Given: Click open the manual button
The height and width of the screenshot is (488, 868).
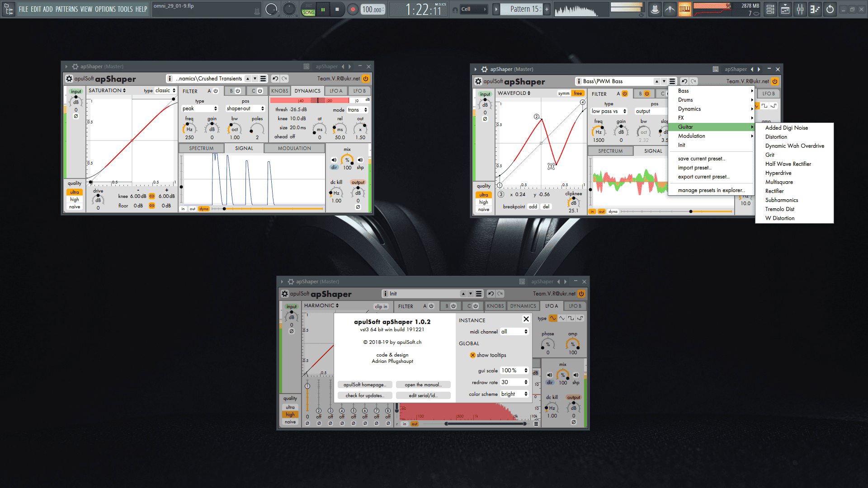Looking at the screenshot, I should pos(423,385).
